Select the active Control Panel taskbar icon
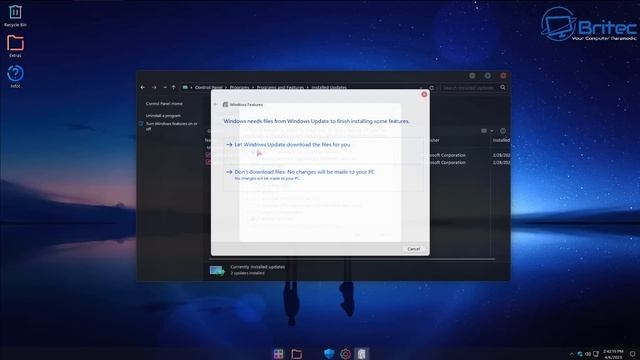The image size is (640, 360). [362, 353]
